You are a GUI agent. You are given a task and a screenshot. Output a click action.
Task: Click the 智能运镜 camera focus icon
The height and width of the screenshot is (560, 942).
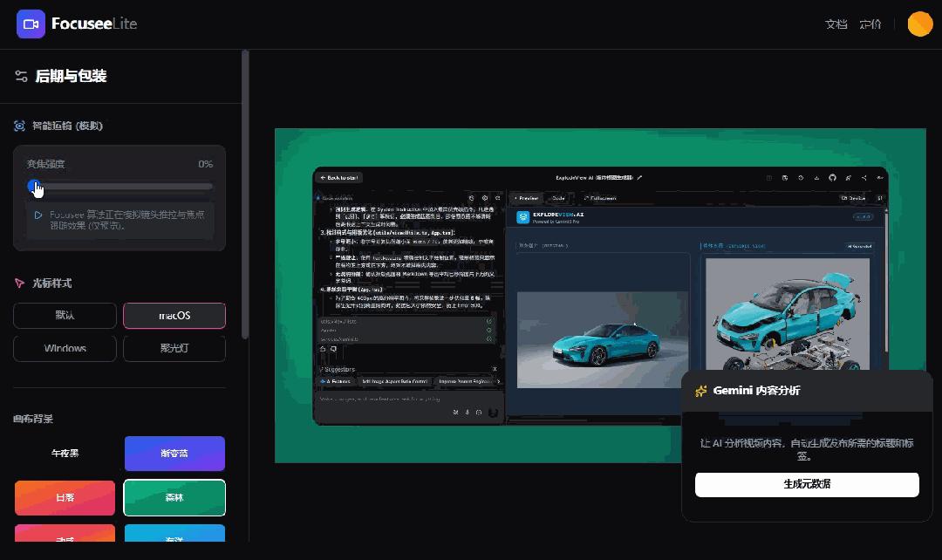coord(19,126)
